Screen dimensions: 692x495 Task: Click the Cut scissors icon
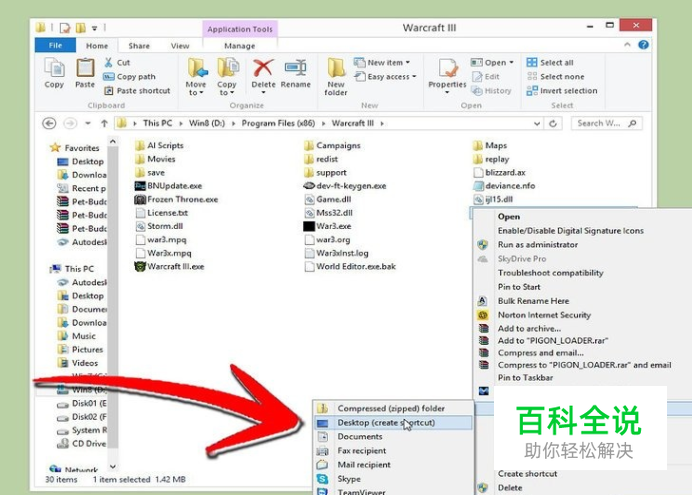coord(108,63)
